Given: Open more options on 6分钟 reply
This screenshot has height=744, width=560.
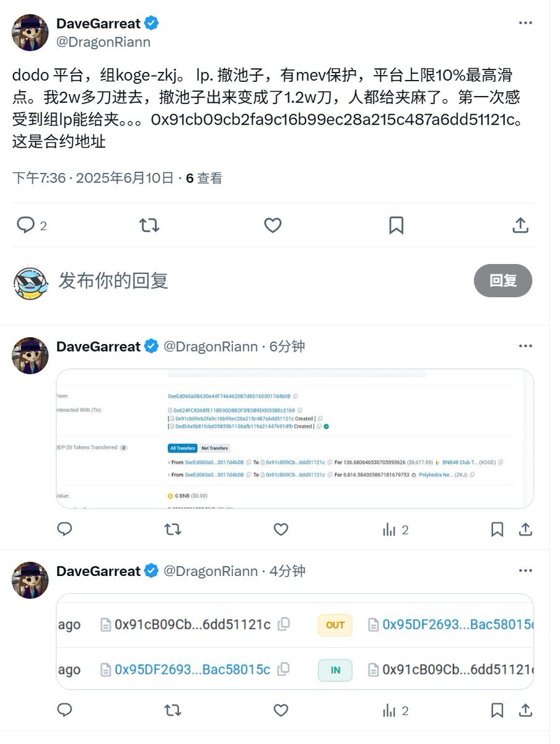Looking at the screenshot, I should 525,346.
